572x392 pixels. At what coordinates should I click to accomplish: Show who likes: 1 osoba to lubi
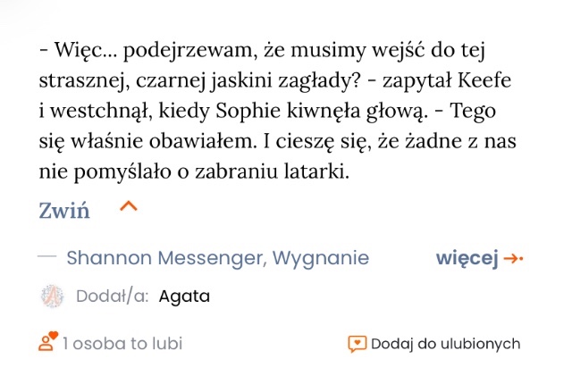tap(122, 344)
